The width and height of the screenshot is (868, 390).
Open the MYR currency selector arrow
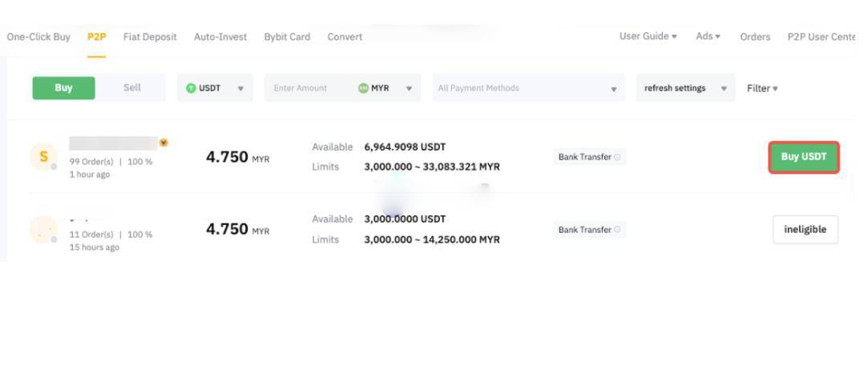[x=409, y=88]
